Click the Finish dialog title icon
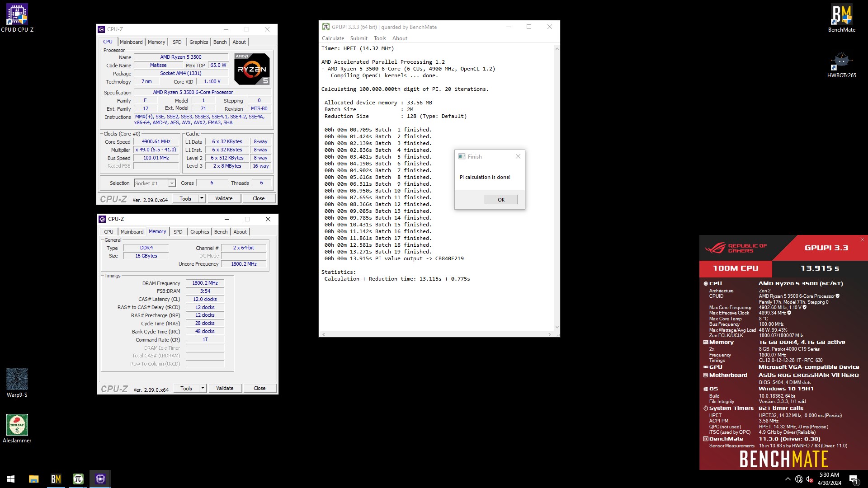 pyautogui.click(x=462, y=156)
